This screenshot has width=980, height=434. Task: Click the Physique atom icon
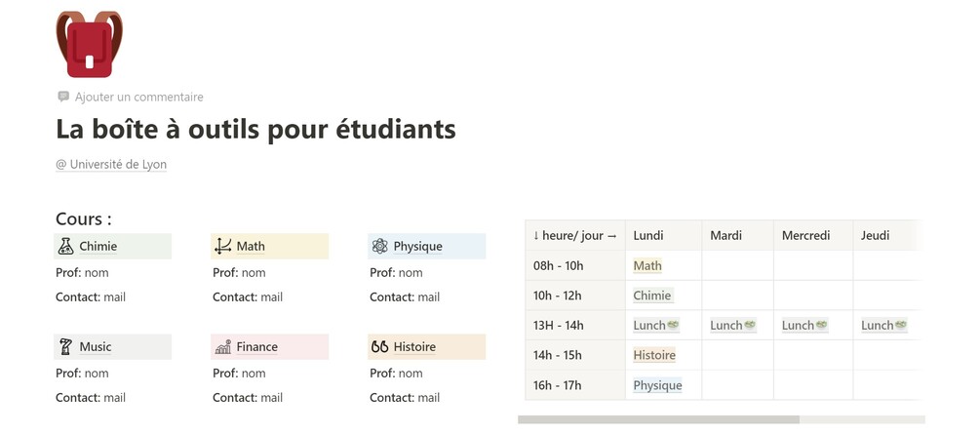pyautogui.click(x=380, y=246)
